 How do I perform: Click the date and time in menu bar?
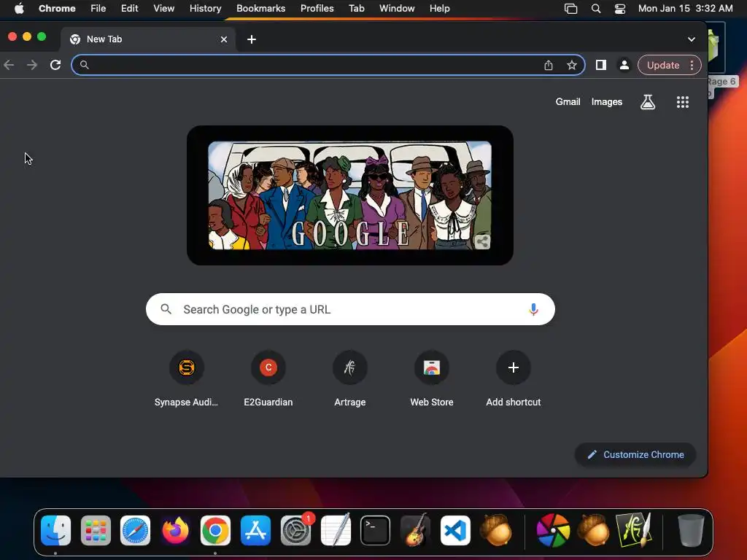pos(685,9)
